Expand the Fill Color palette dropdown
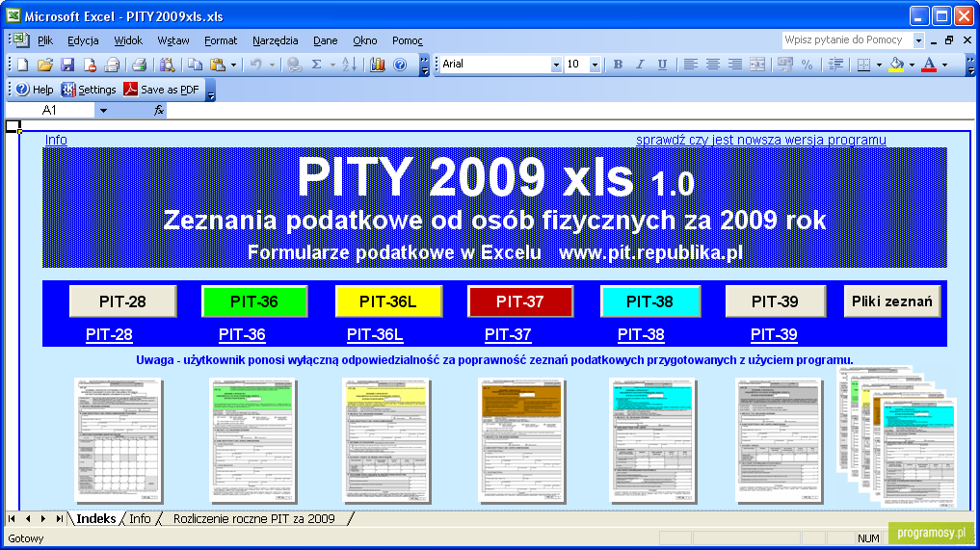The height and width of the screenshot is (550, 980). pyautogui.click(x=912, y=65)
